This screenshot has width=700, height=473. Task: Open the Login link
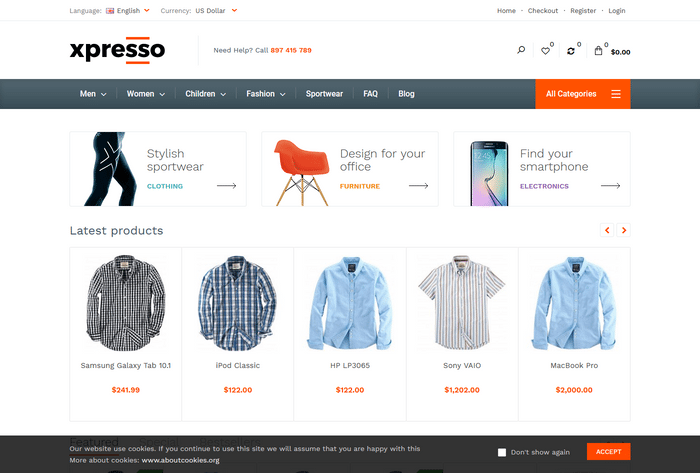pos(617,11)
